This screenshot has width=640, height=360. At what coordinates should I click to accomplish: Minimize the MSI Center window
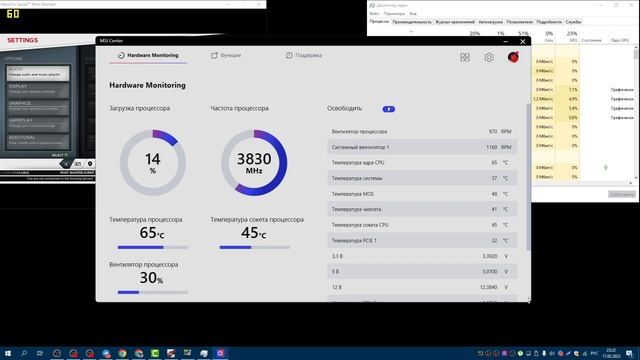click(506, 41)
